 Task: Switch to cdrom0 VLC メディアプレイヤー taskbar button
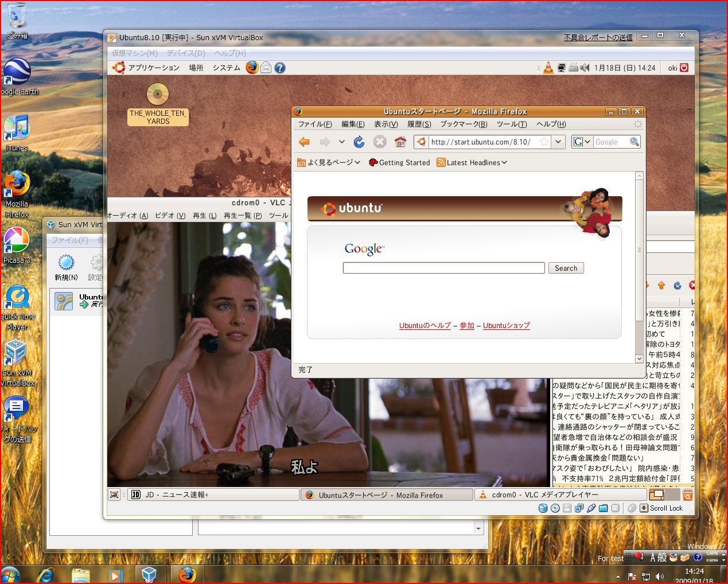tap(561, 495)
